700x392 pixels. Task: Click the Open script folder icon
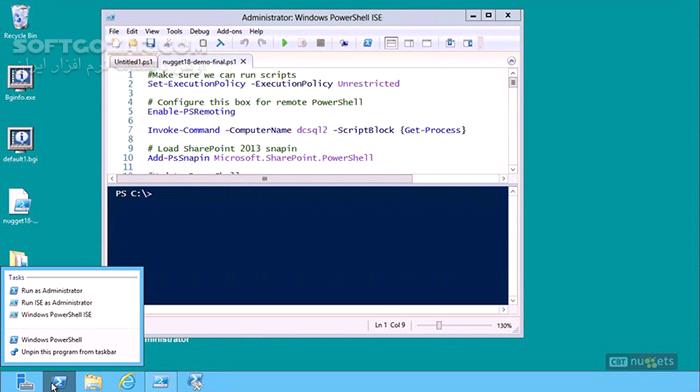(x=133, y=43)
